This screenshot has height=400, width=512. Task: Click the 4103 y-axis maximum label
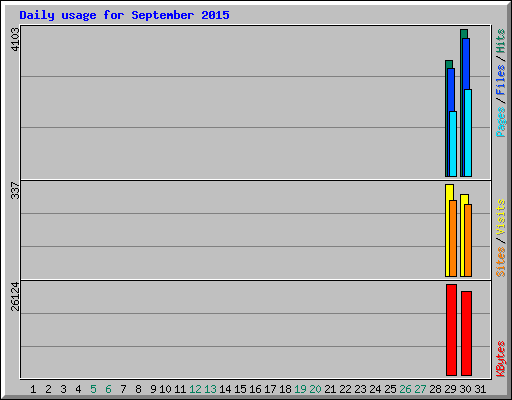click(15, 39)
